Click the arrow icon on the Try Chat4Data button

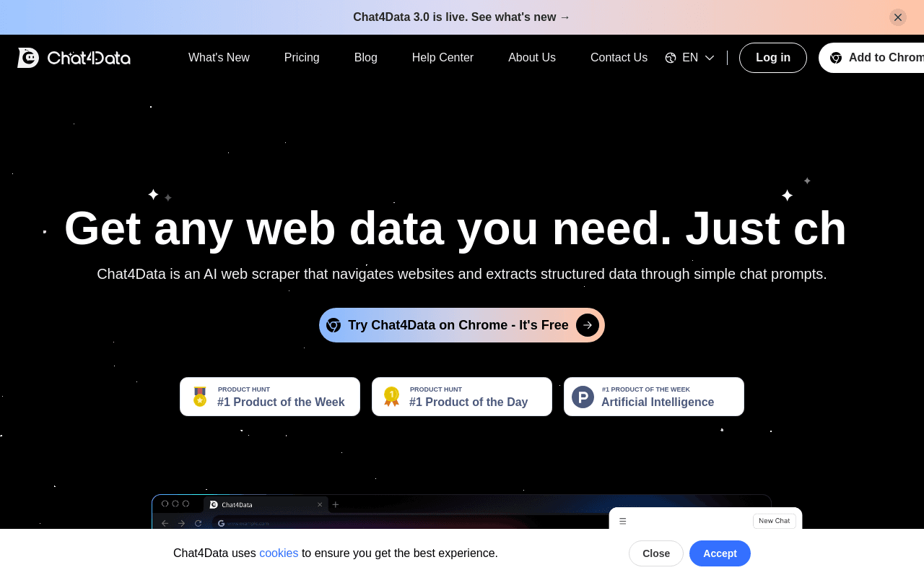(588, 325)
